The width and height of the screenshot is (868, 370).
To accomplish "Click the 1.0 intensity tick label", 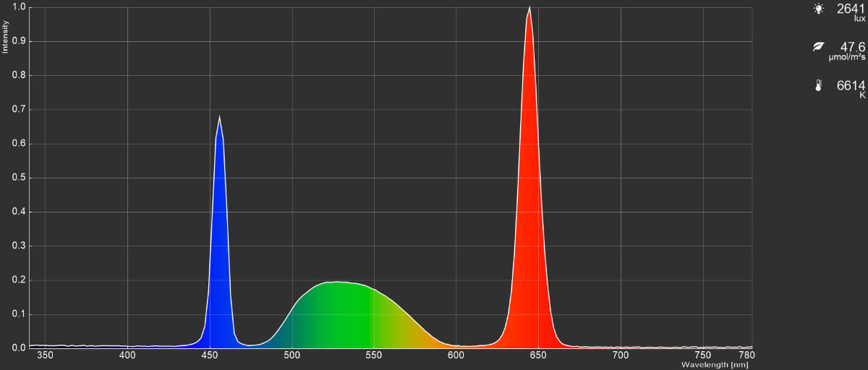I will coord(19,7).
